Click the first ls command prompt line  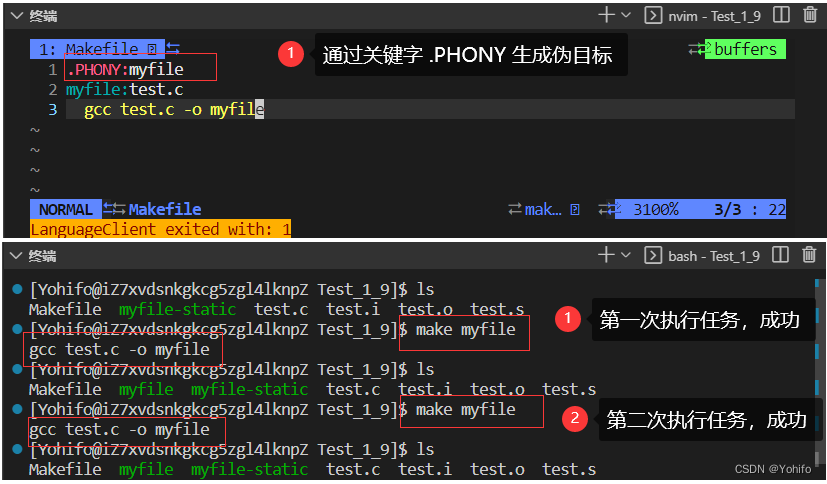click(232, 289)
